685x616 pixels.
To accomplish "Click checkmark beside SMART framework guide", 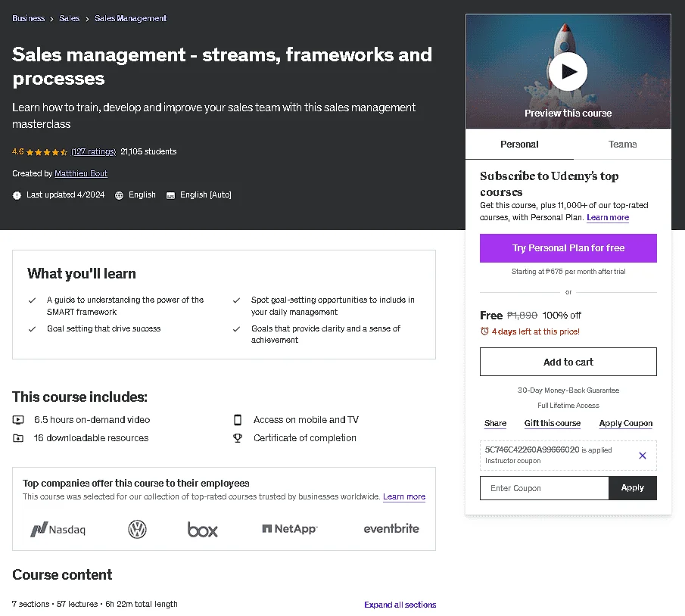I will point(32,300).
